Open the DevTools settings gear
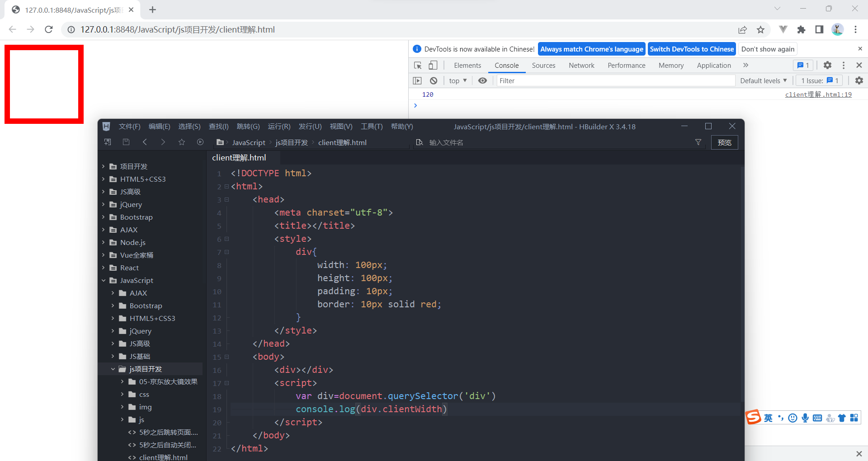 (x=827, y=65)
